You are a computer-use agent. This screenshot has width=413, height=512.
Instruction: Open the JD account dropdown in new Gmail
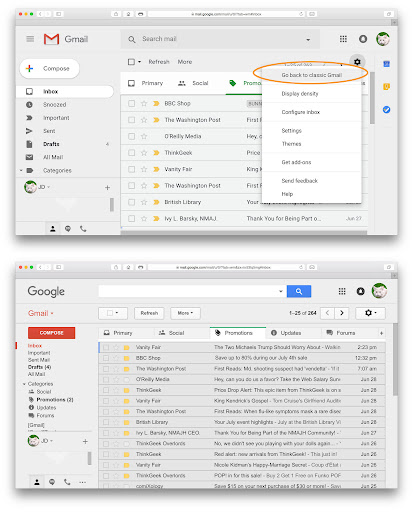pos(49,187)
